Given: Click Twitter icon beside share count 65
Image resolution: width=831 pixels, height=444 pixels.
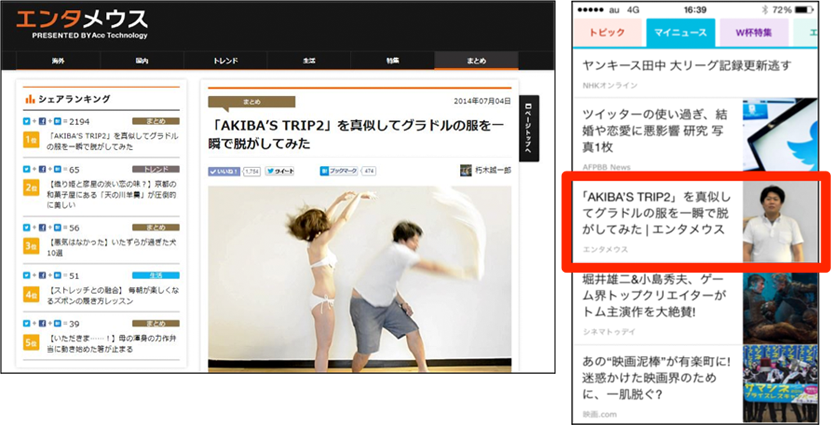Looking at the screenshot, I should coord(26,170).
